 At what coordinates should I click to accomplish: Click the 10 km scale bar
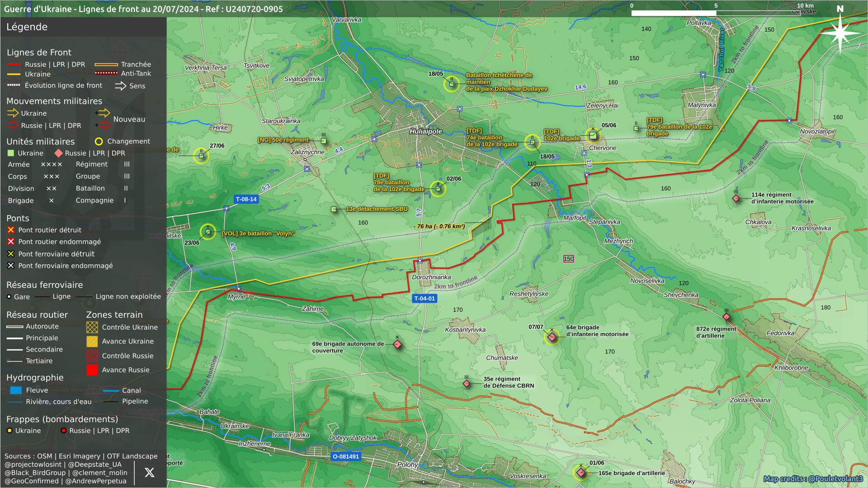716,13
